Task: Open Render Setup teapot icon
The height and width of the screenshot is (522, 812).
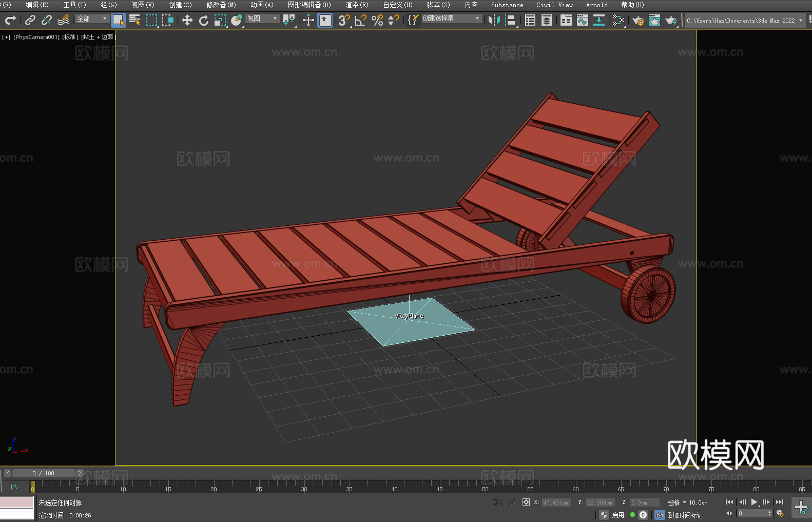Action: (637, 20)
